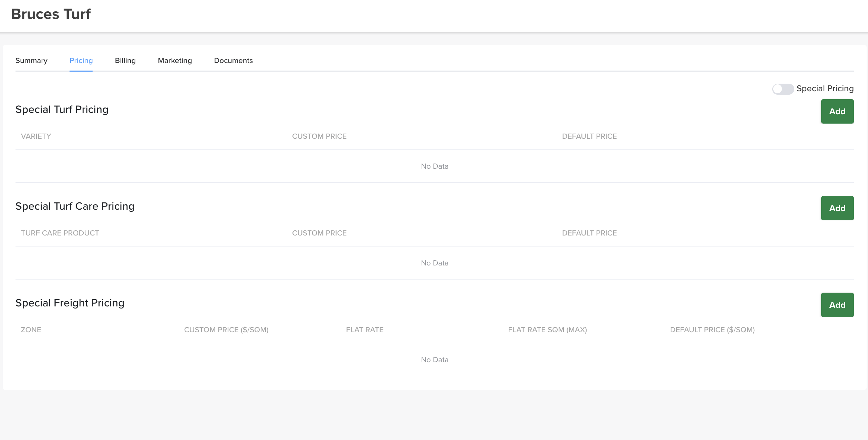This screenshot has width=868, height=440.
Task: Select the Pricing tab
Action: click(81, 61)
